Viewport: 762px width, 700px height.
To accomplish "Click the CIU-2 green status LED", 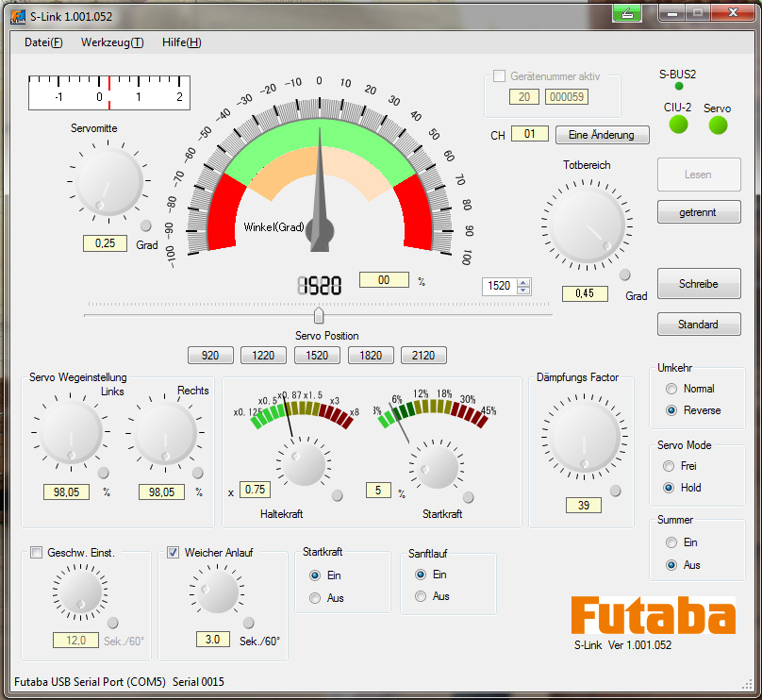I will (678, 125).
